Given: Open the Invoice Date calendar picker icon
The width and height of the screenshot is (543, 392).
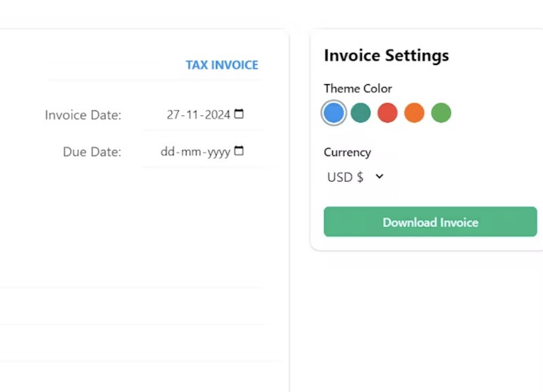Looking at the screenshot, I should (239, 115).
